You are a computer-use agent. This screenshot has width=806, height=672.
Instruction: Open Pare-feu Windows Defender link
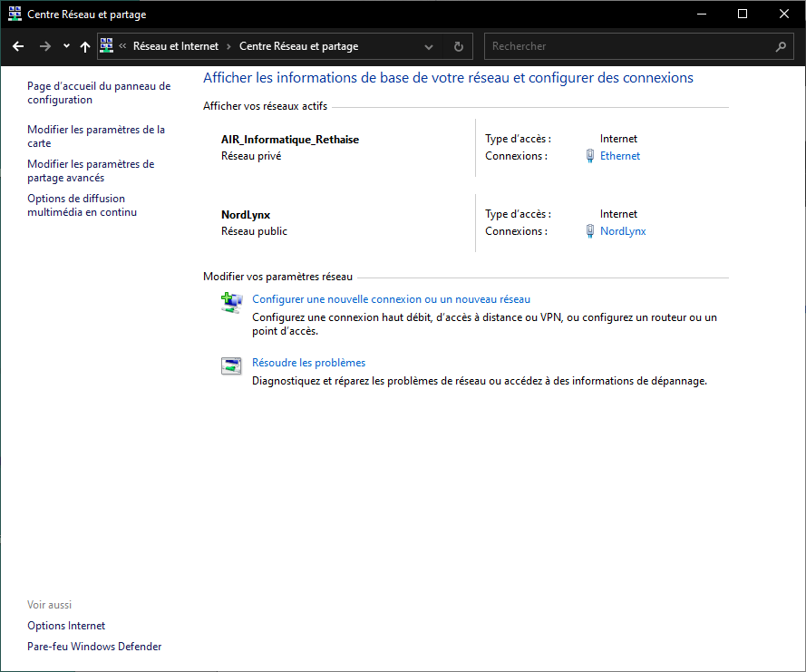pos(94,647)
